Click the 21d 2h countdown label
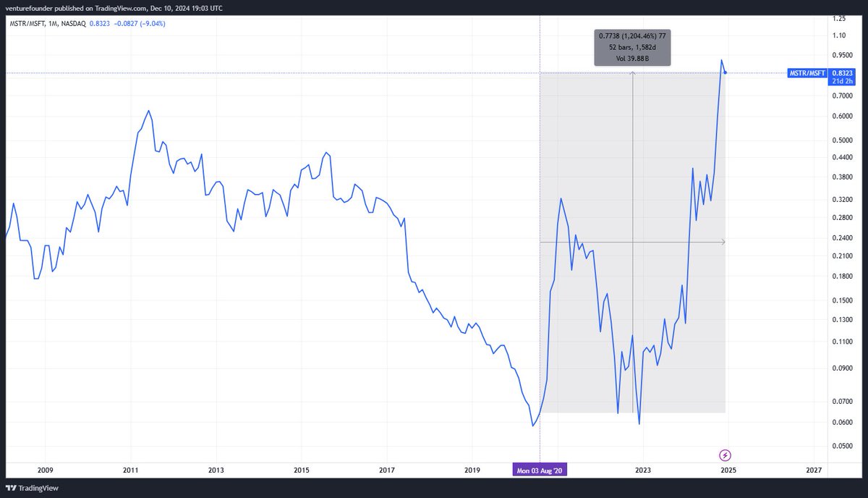 tap(843, 82)
